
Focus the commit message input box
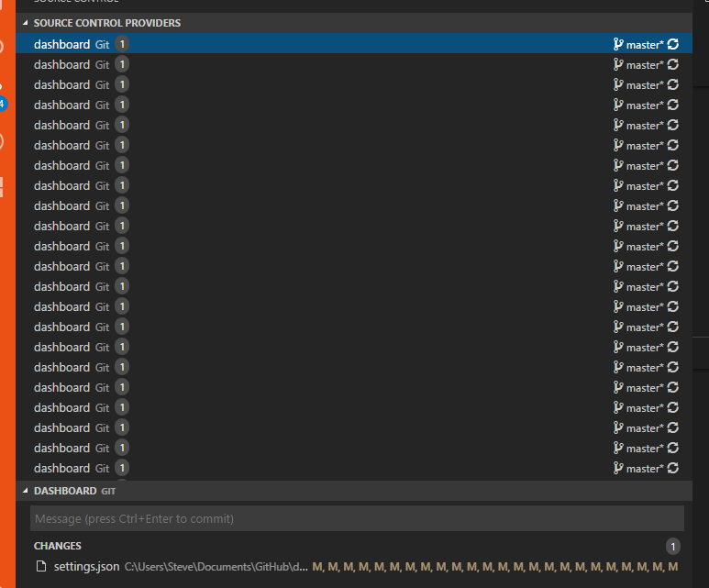click(357, 518)
